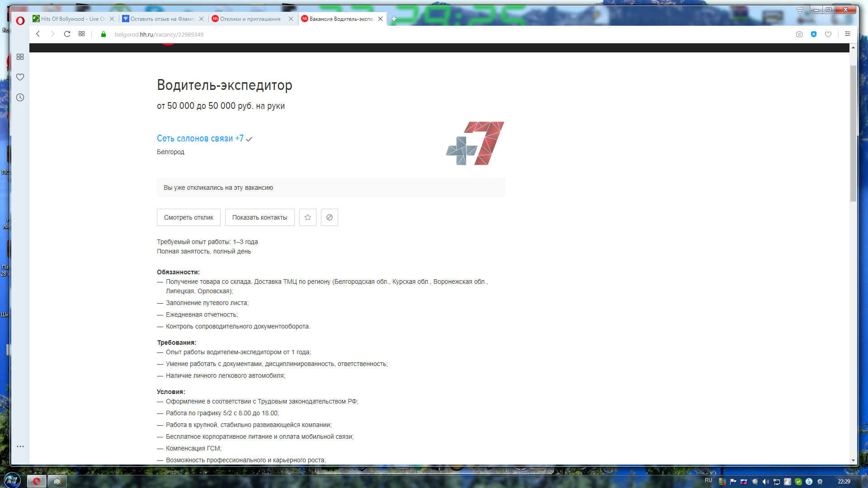Click Показать контакты button
The height and width of the screenshot is (488, 868).
pos(259,217)
